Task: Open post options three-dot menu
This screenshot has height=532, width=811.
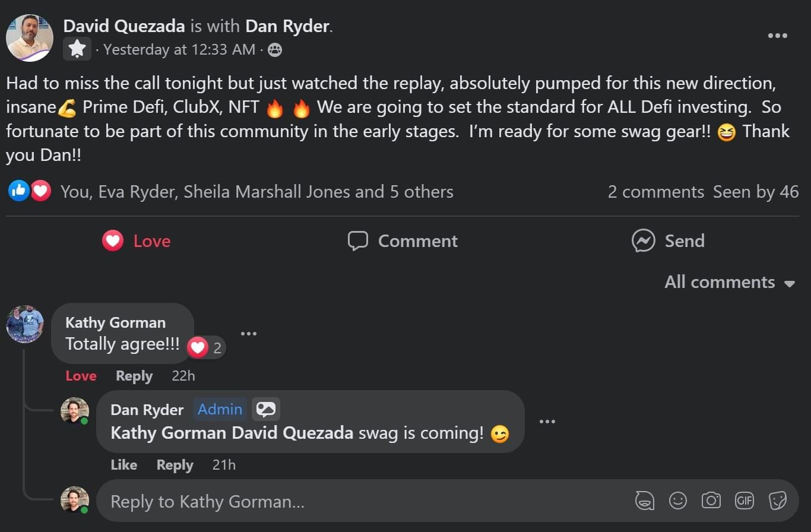Action: pyautogui.click(x=777, y=36)
